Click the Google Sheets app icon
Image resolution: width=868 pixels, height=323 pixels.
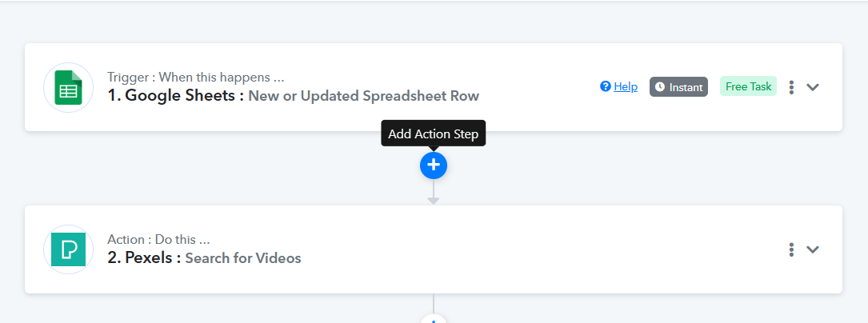68,87
